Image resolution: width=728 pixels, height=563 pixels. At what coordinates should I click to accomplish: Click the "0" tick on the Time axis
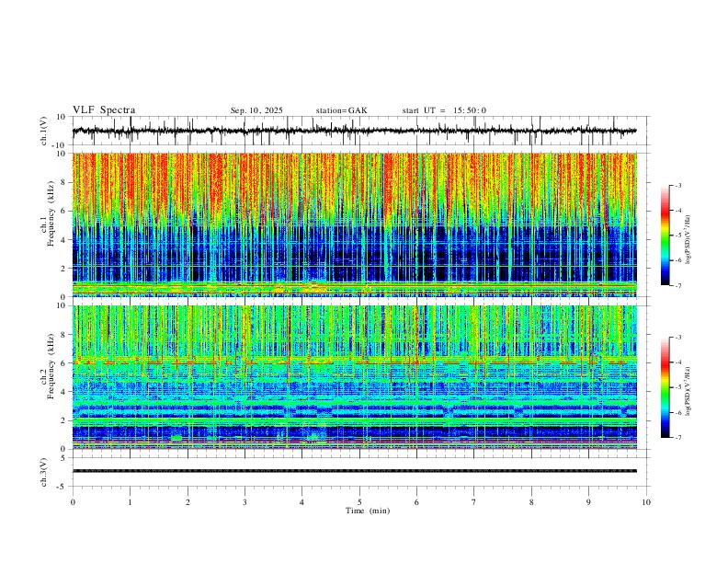point(73,502)
